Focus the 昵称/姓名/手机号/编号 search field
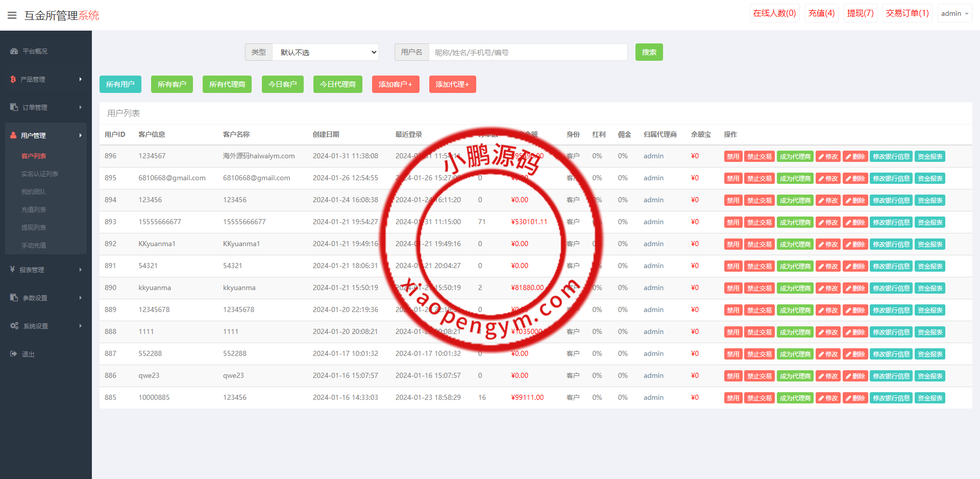This screenshot has height=479, width=980. [528, 52]
